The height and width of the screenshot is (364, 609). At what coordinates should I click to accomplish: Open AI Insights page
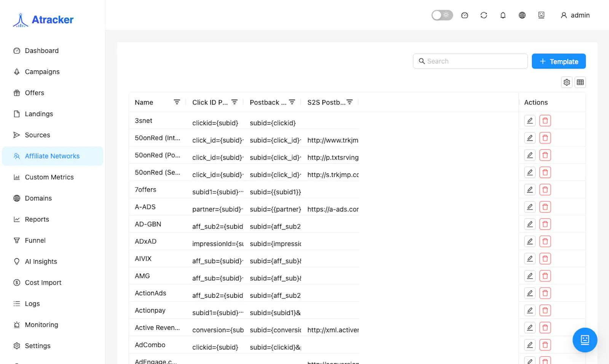tap(53, 262)
